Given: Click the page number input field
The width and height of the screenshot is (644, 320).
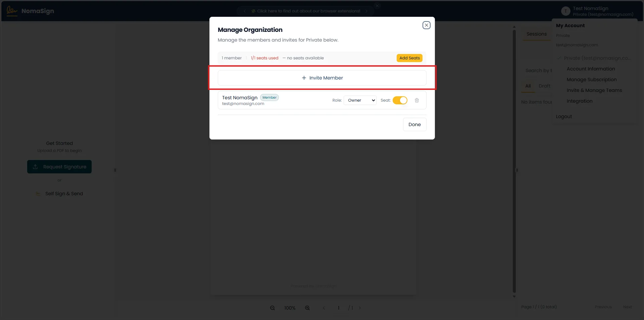Looking at the screenshot, I should click(x=339, y=308).
